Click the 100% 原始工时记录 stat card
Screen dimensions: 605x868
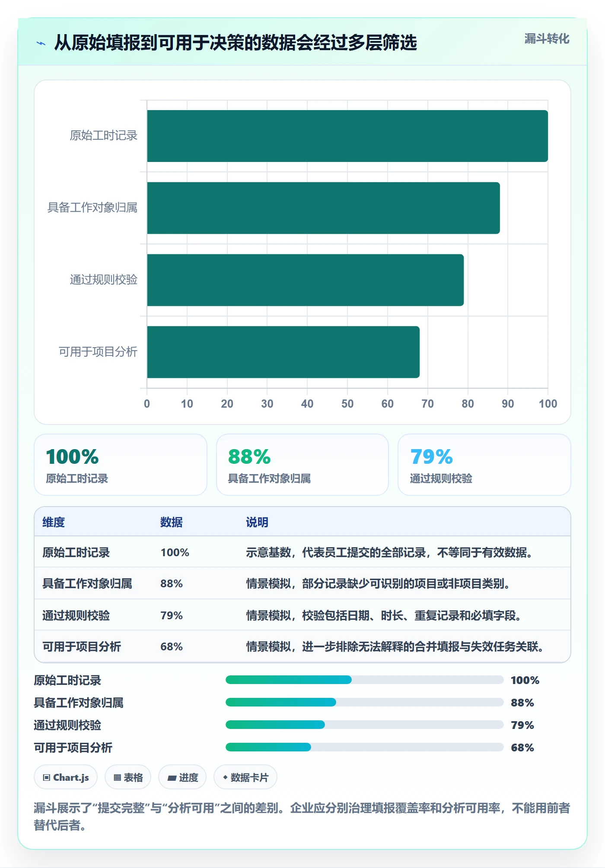point(121,465)
